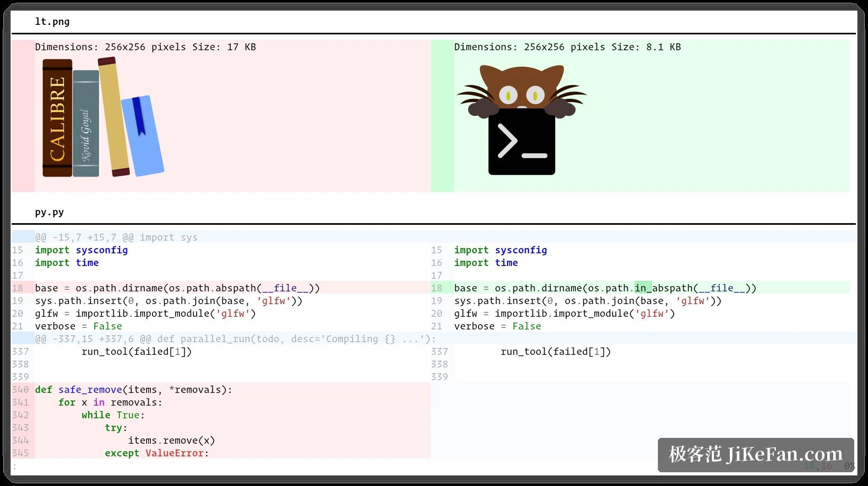
Task: Click 'import time' in right pane
Action: pyautogui.click(x=486, y=263)
